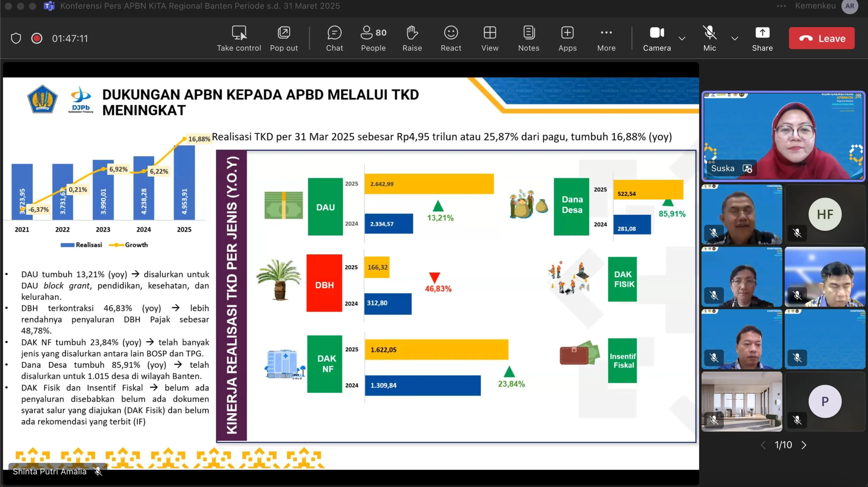The height and width of the screenshot is (487, 868).
Task: Open the Apps menu
Action: (567, 38)
